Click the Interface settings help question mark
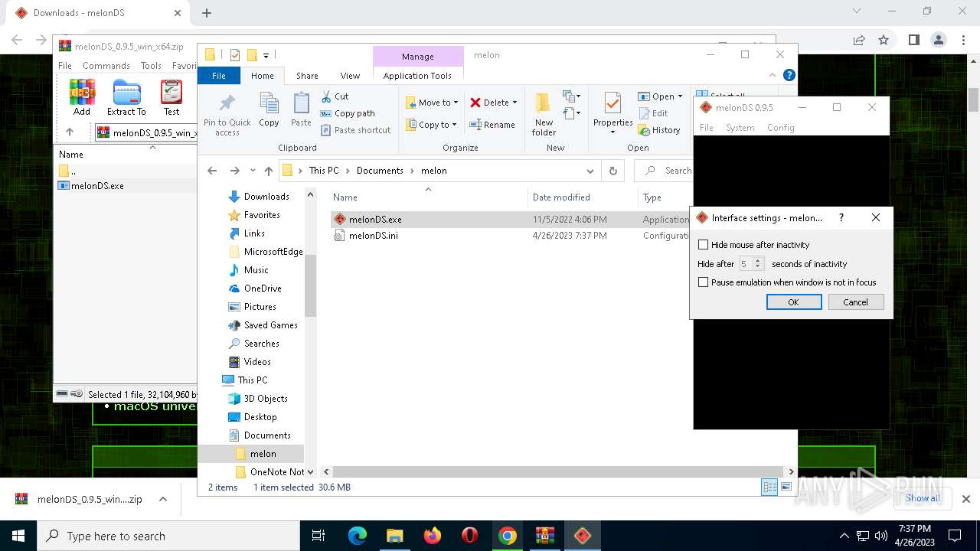 click(841, 218)
